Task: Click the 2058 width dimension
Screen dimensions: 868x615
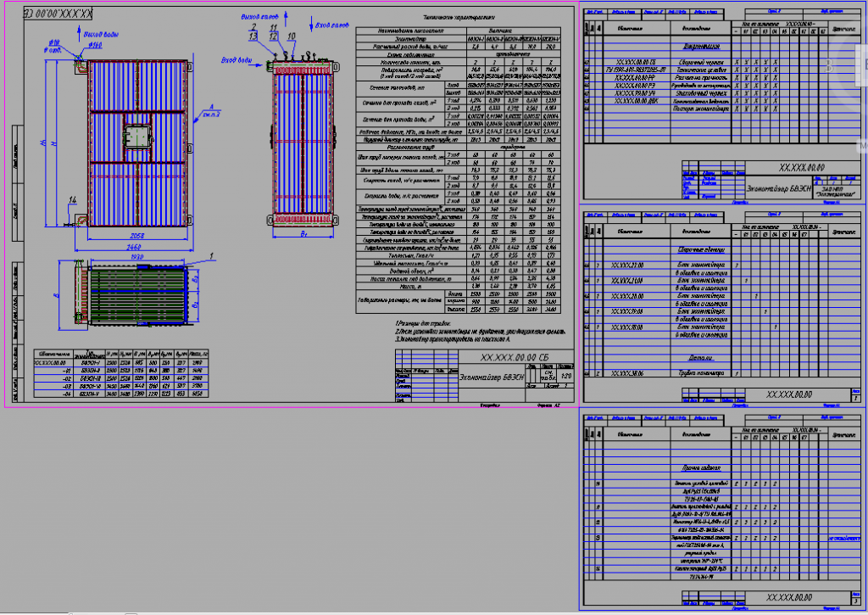Action: coord(136,236)
